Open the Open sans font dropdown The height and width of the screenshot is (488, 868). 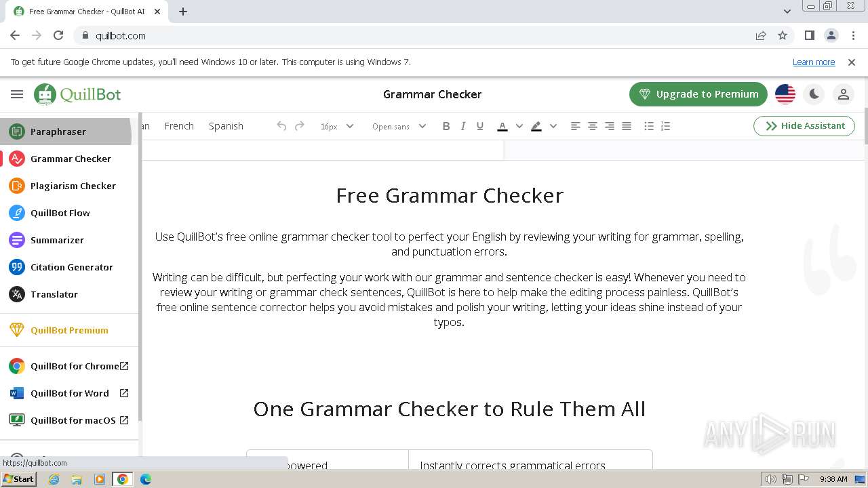coord(399,126)
